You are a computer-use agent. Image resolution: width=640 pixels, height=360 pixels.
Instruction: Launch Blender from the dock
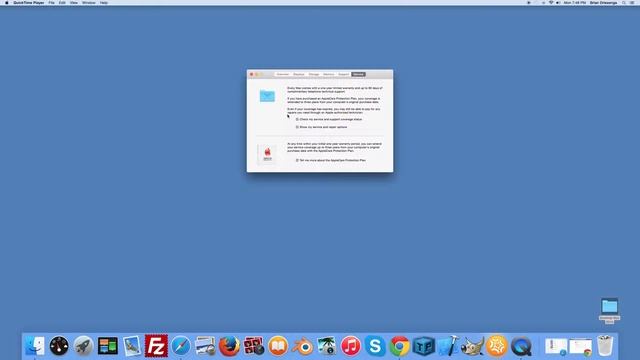click(x=302, y=346)
